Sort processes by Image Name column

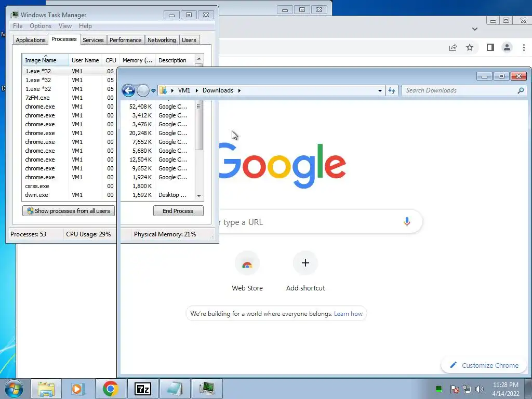pyautogui.click(x=45, y=60)
